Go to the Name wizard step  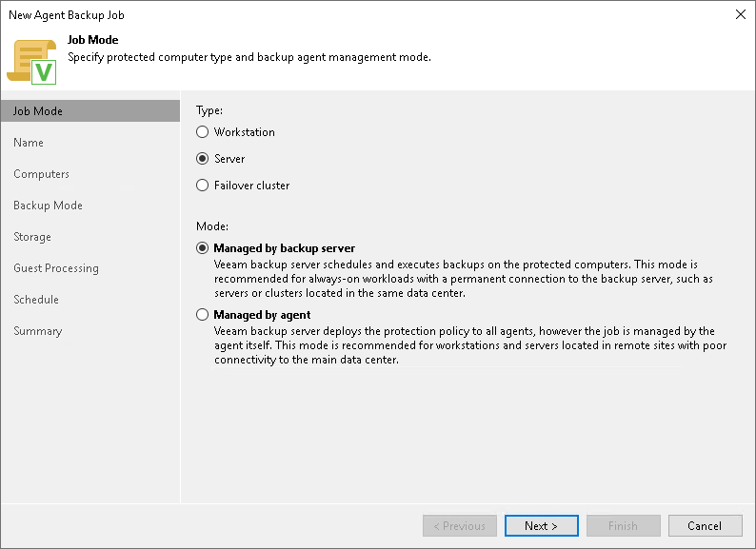(x=29, y=143)
